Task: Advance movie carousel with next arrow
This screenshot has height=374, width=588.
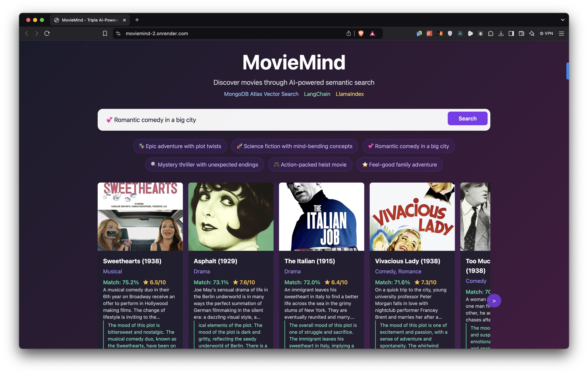Action: [x=494, y=301]
